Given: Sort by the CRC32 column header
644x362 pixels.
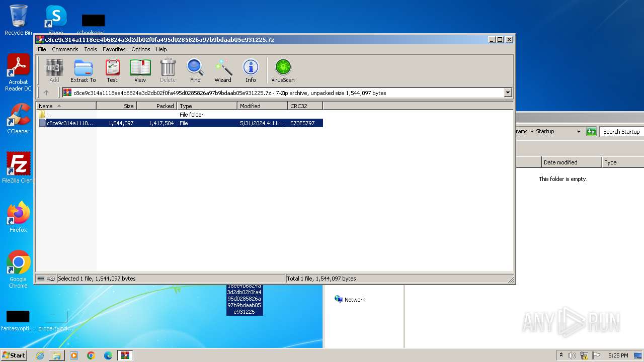Looking at the screenshot, I should pos(305,106).
